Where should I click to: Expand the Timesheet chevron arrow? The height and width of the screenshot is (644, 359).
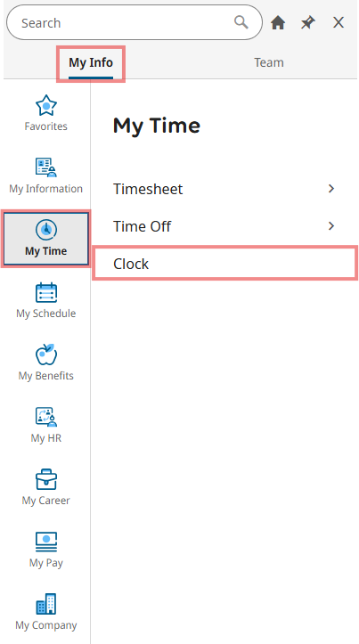[331, 189]
